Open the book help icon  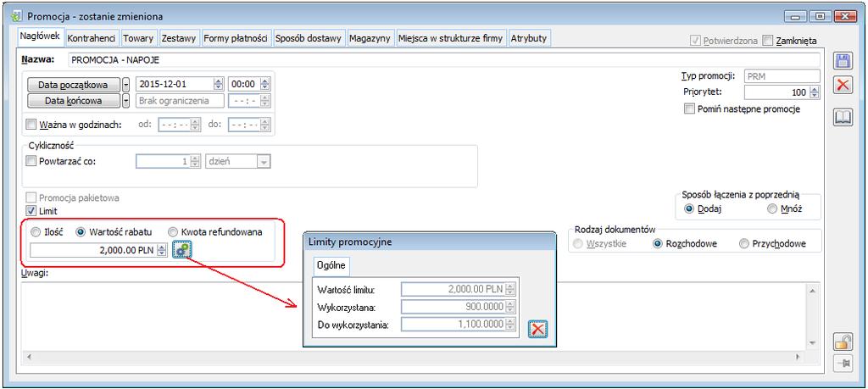(843, 117)
